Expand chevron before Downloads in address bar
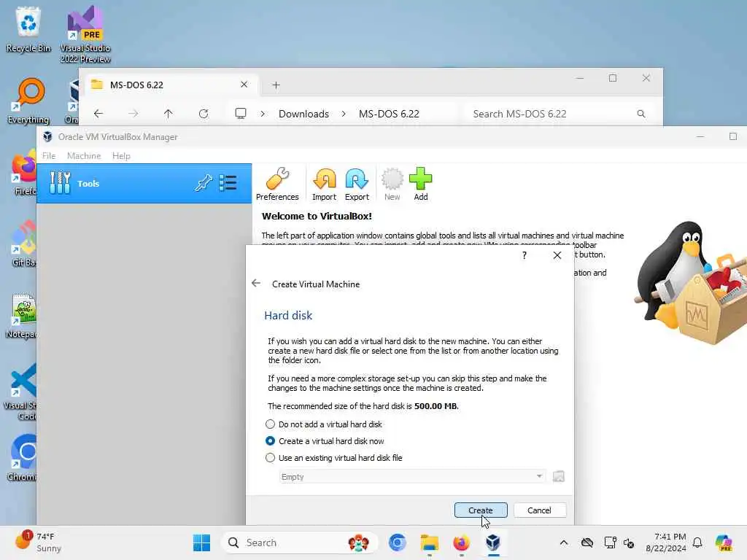This screenshot has width=747, height=560. [263, 114]
